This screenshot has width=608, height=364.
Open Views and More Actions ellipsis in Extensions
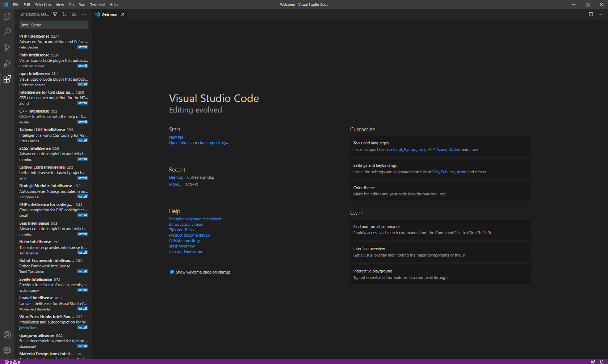pos(84,14)
